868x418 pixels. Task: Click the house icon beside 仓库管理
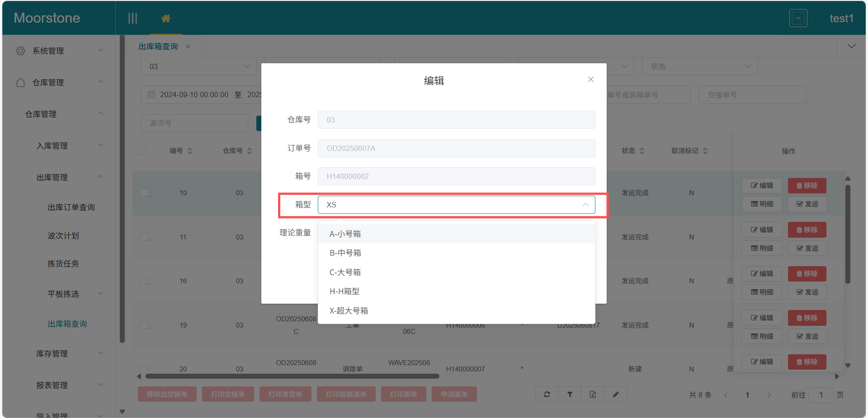20,82
